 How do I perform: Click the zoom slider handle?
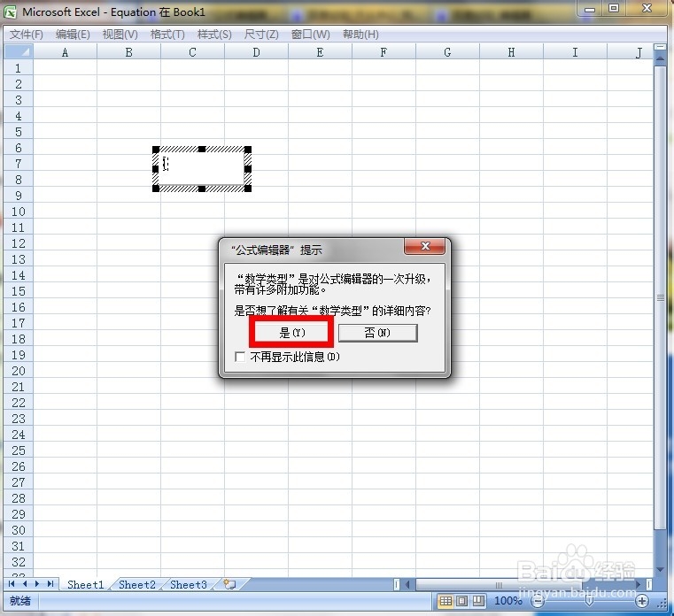click(589, 600)
